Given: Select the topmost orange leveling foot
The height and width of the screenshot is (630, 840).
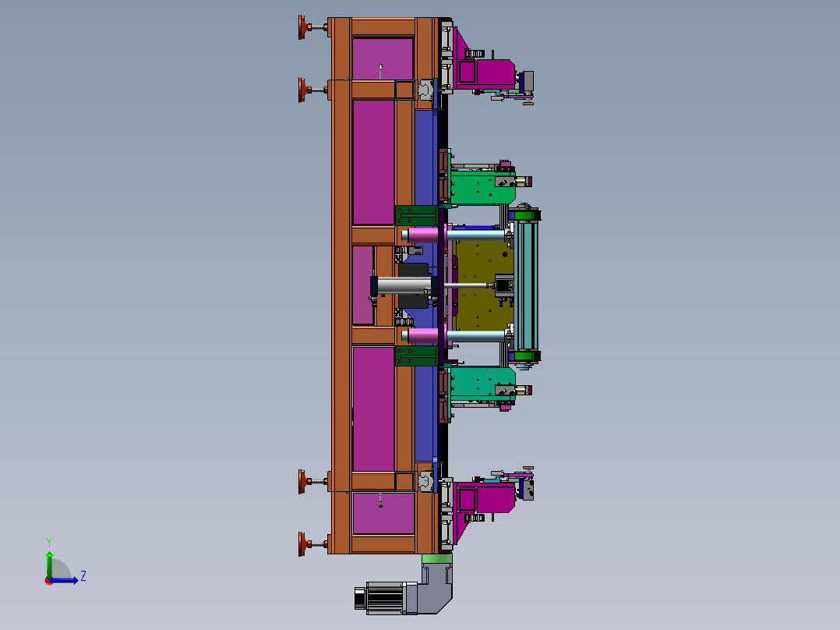Looking at the screenshot, I should point(312,27).
